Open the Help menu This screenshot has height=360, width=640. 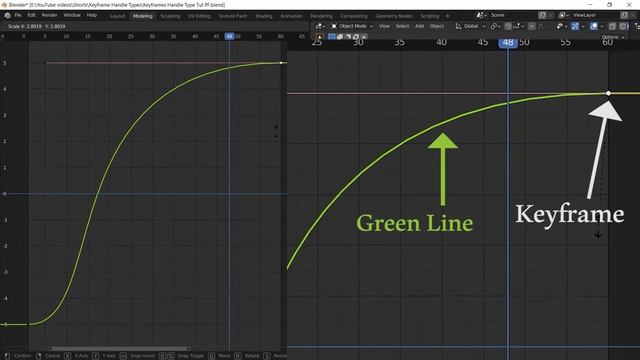click(91, 15)
